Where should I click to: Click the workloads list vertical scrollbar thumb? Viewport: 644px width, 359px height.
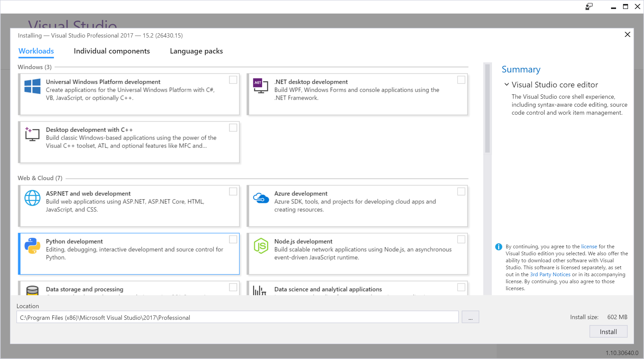[x=488, y=108]
